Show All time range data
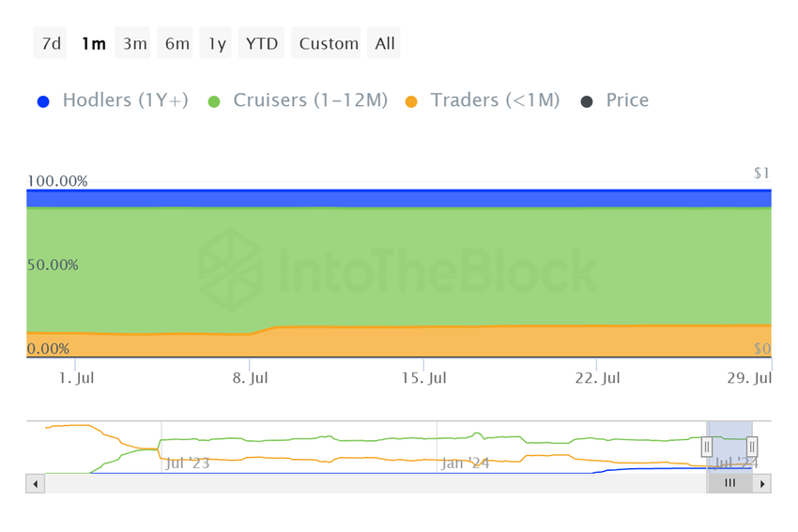 click(385, 43)
